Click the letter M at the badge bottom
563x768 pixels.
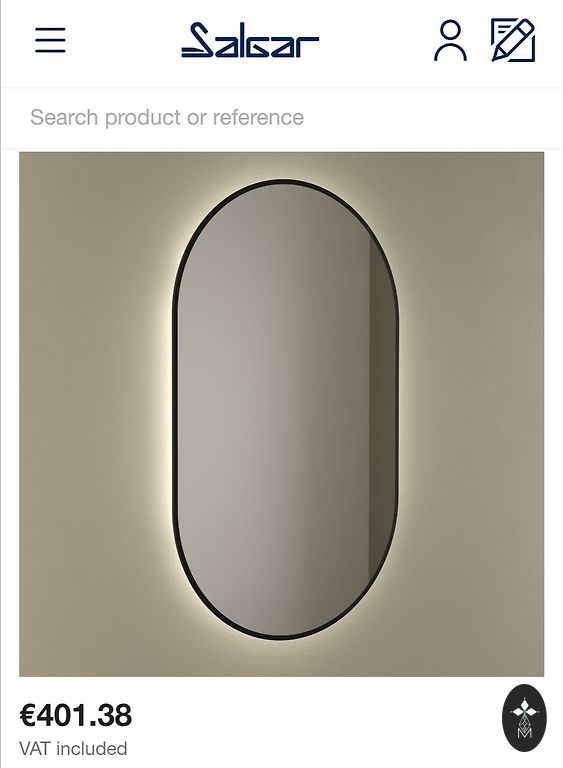coord(524,733)
